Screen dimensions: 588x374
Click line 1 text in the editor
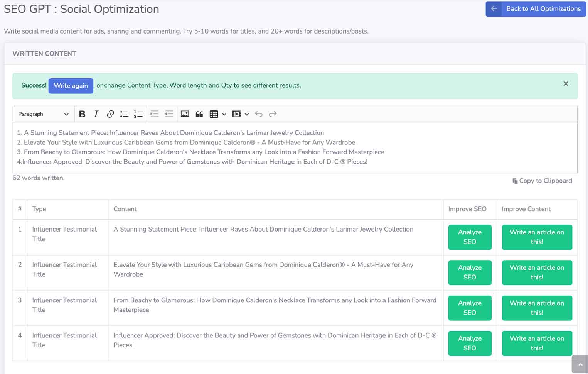(170, 133)
